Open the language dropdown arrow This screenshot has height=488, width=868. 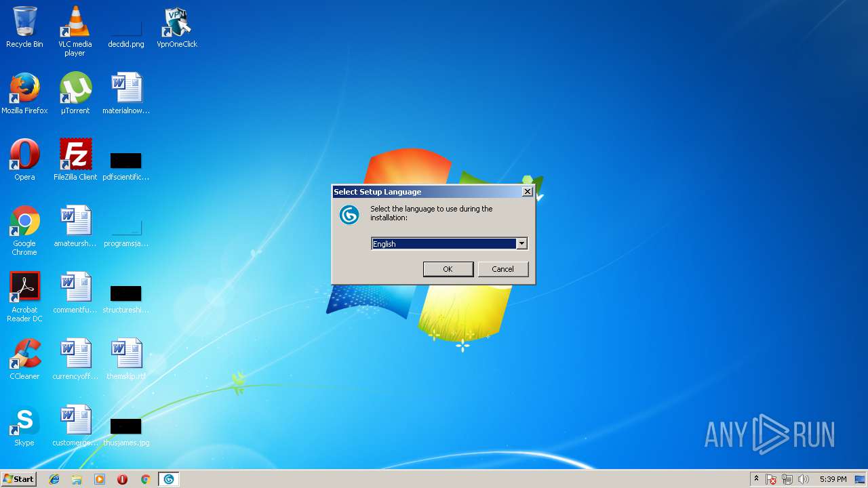click(x=521, y=244)
